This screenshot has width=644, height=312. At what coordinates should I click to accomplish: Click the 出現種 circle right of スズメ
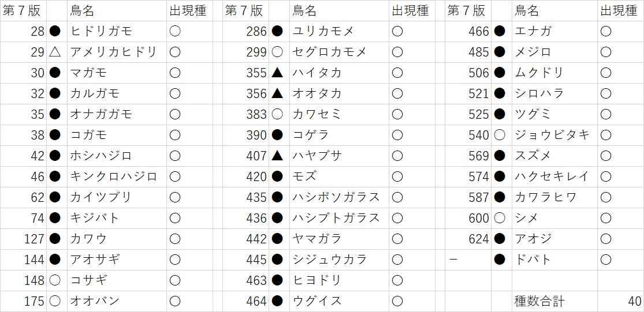[605, 156]
